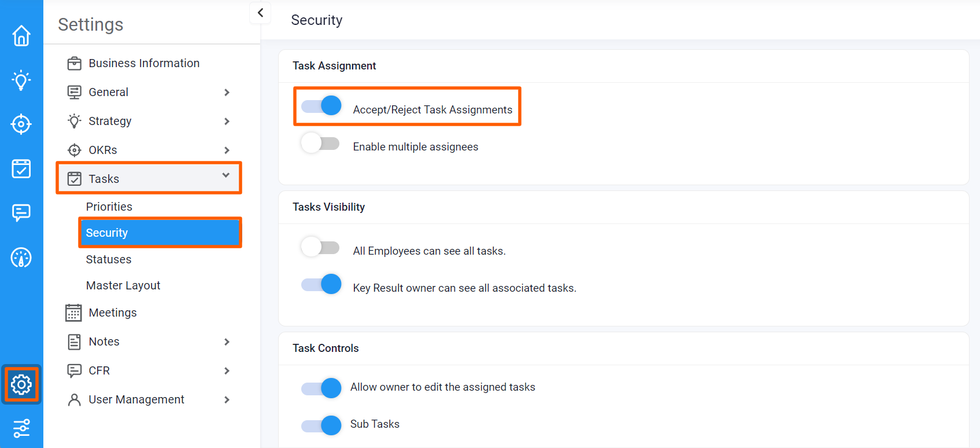Open OKRs via the target icon
980x448 pixels.
21,124
